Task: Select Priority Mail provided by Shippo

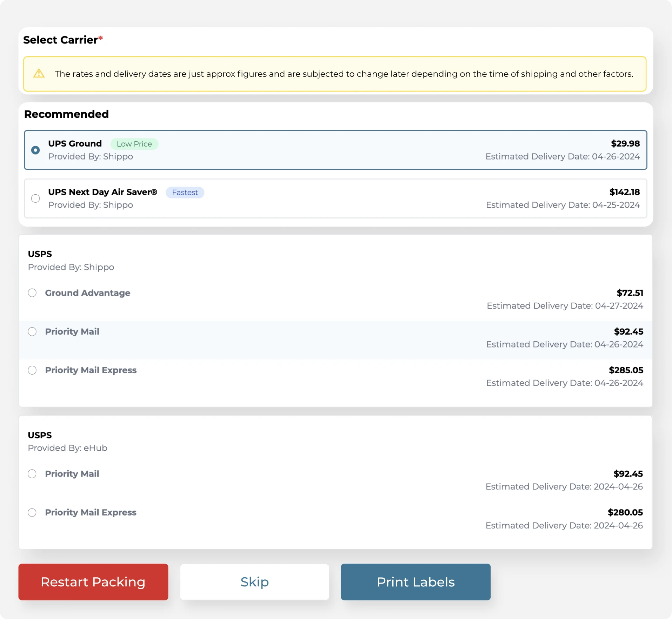Action: coord(32,331)
